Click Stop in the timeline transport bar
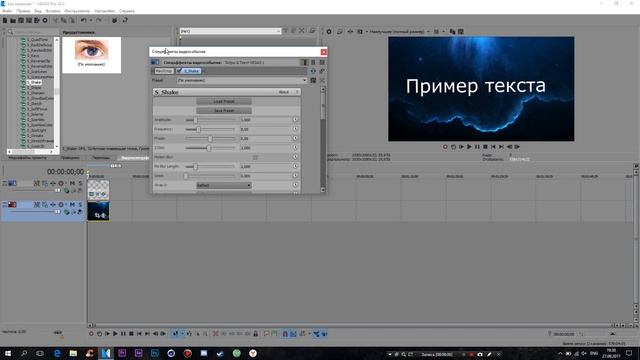This screenshot has height=360, width=640. point(131,334)
